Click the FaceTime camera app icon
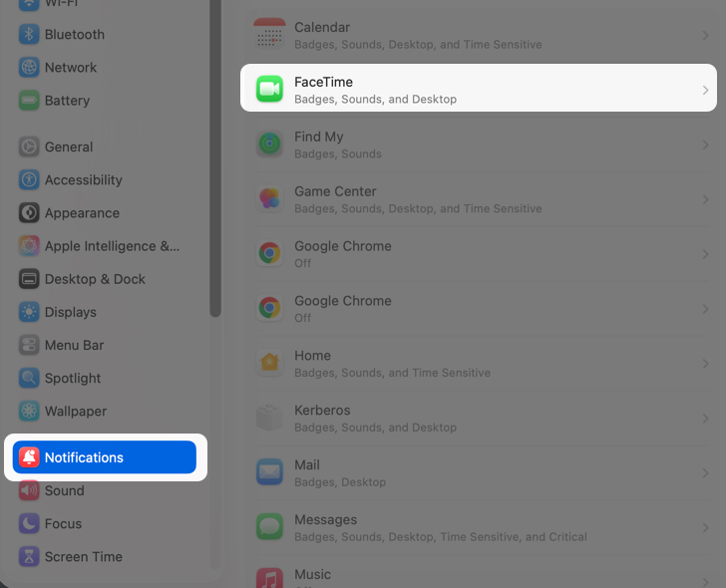The height and width of the screenshot is (588, 726). click(269, 89)
